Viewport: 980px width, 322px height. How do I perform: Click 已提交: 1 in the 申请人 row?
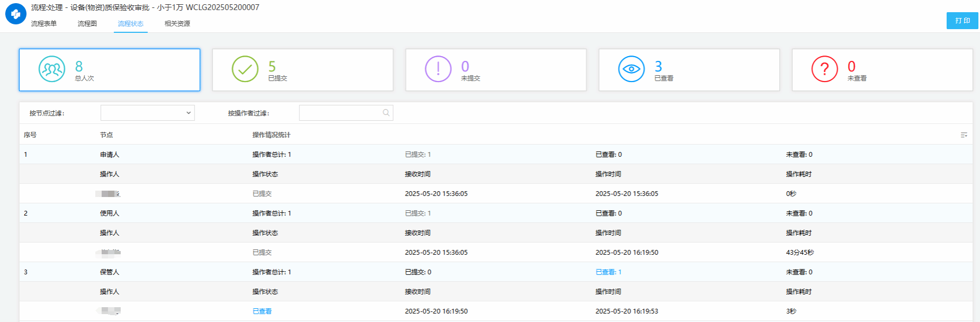pyautogui.click(x=417, y=155)
